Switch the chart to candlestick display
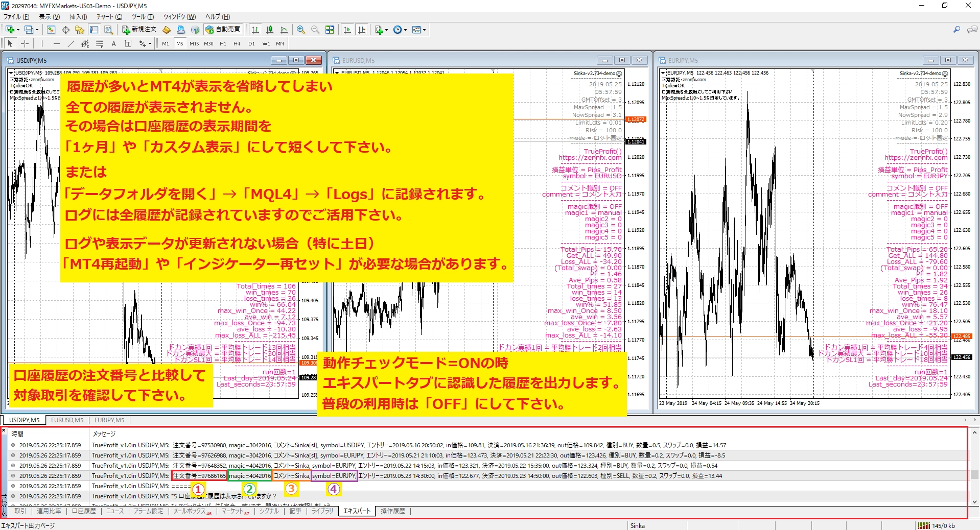This screenshot has width=980, height=530. tap(269, 30)
